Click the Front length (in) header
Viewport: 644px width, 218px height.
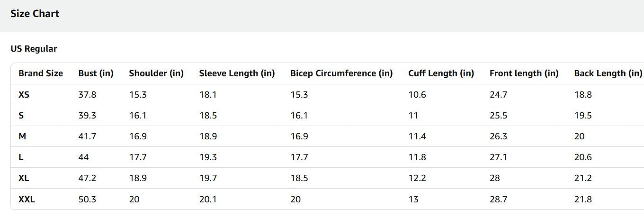(x=524, y=73)
